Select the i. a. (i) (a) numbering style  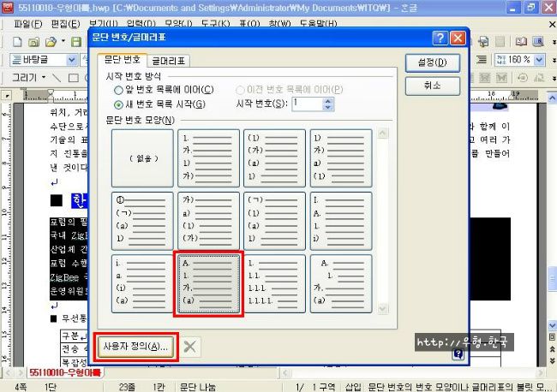[142, 284]
